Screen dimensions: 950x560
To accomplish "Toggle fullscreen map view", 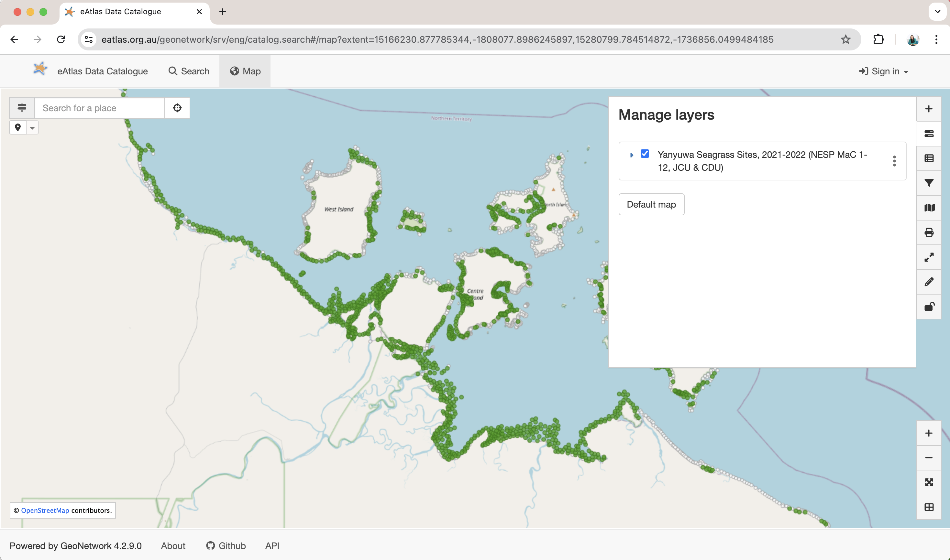I will (929, 257).
